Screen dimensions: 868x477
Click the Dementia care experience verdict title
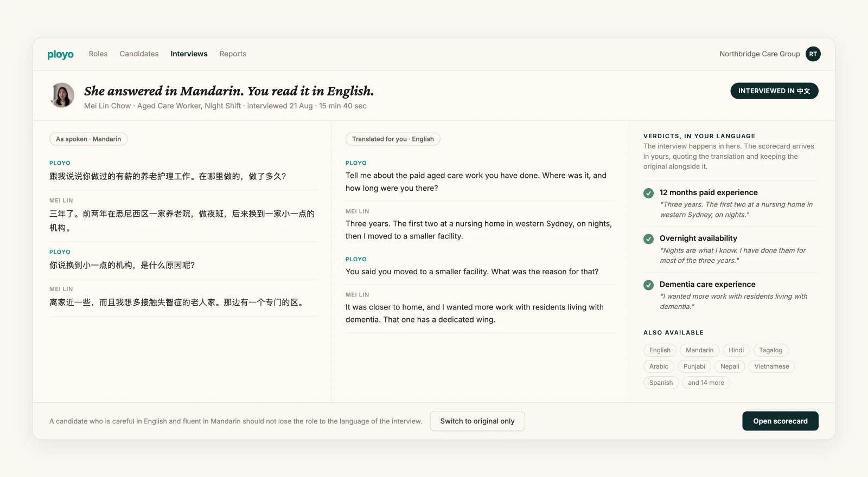[707, 285]
